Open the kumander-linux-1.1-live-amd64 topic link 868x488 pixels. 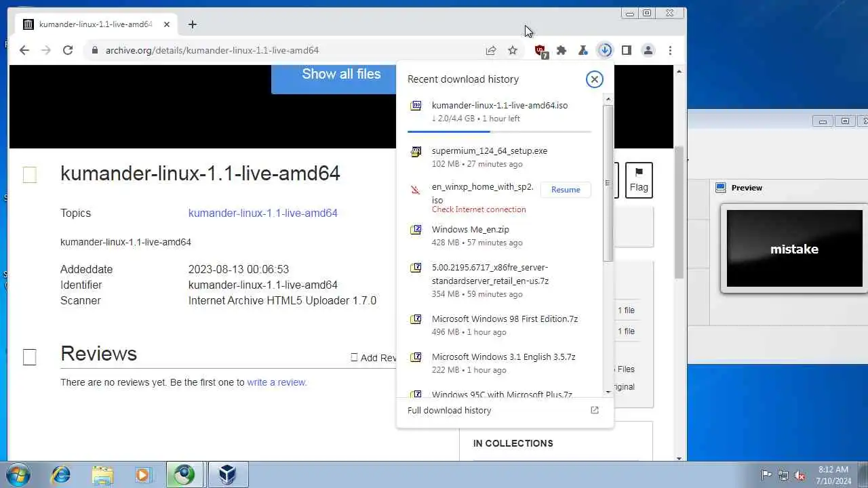(262, 213)
